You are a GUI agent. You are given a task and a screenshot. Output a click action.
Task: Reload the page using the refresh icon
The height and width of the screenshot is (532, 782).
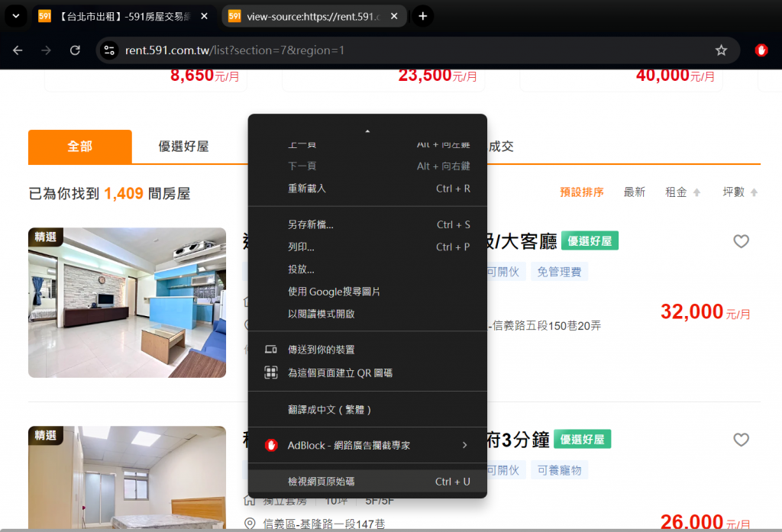pos(75,50)
